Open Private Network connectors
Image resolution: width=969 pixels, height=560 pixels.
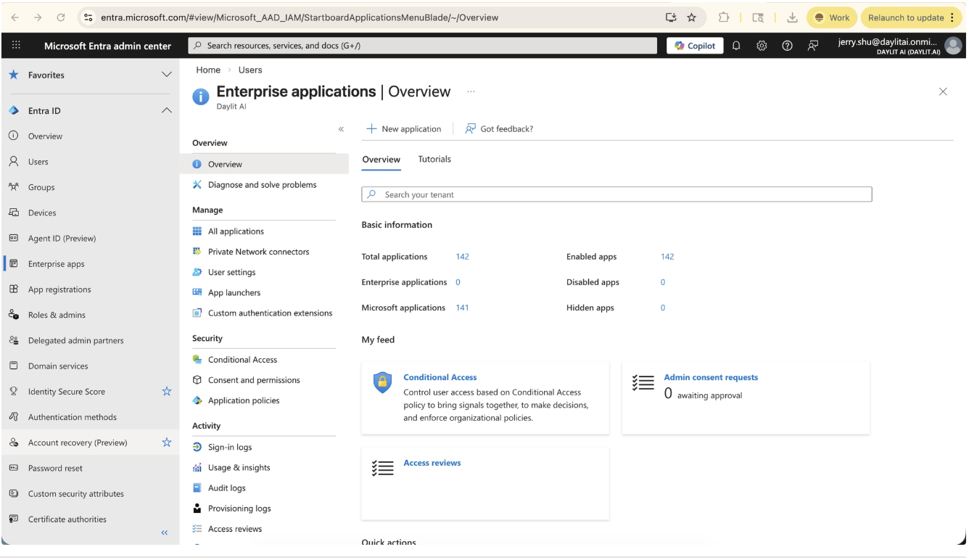(x=258, y=252)
